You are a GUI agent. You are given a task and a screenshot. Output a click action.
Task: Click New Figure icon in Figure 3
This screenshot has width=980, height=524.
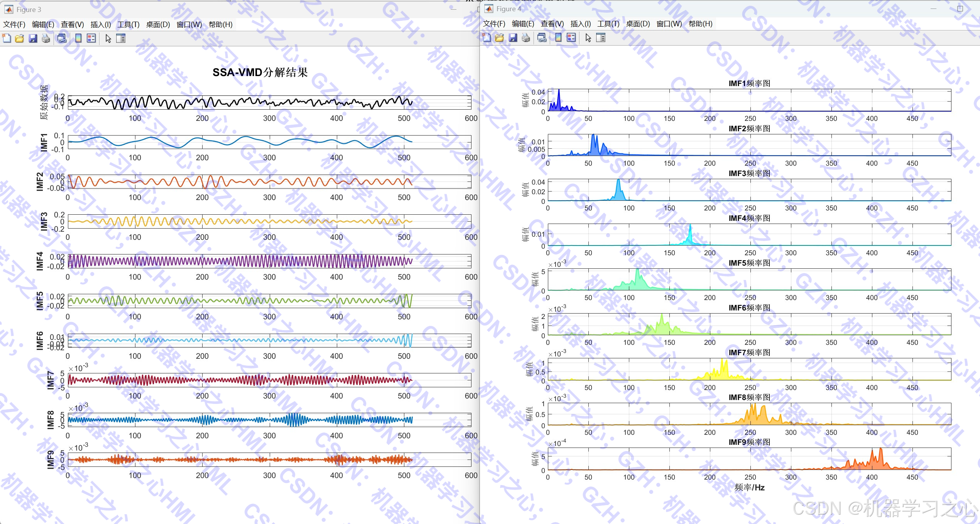[x=7, y=38]
